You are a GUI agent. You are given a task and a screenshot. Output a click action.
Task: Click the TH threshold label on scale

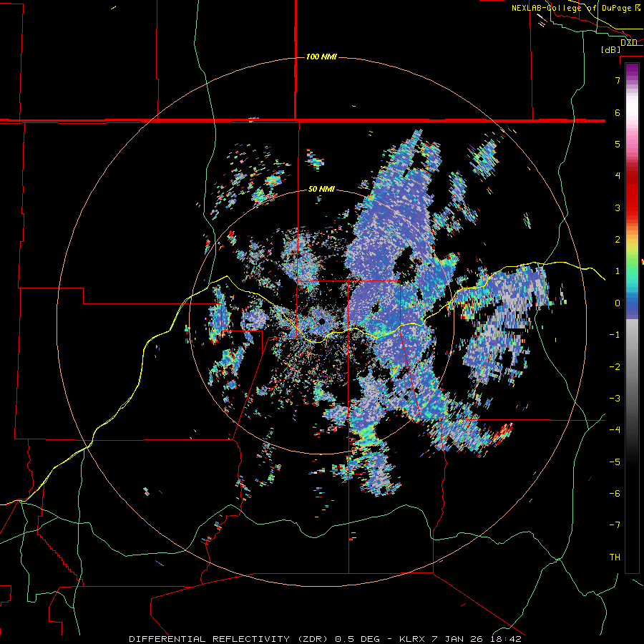pos(615,557)
